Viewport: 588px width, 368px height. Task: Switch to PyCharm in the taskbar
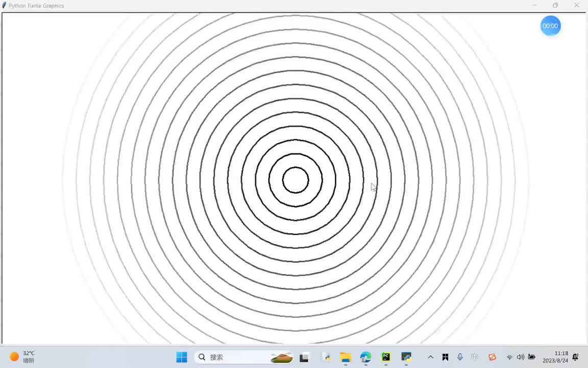[x=386, y=357]
